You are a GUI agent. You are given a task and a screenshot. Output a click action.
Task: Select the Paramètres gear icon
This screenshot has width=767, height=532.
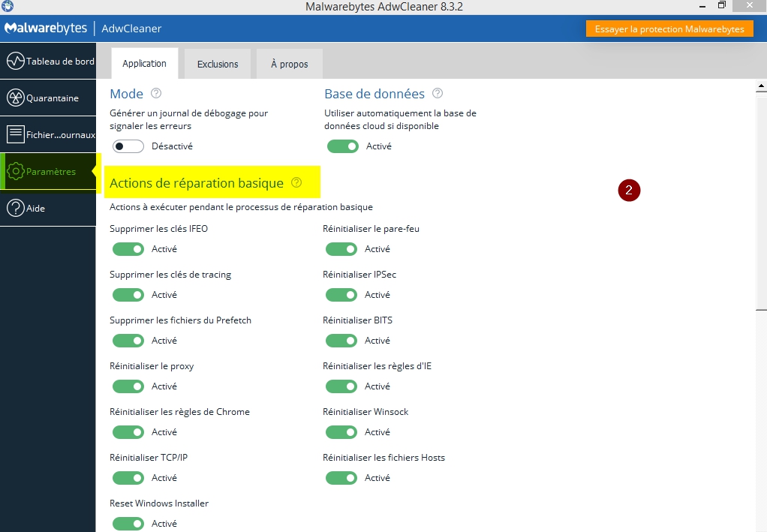tap(16, 171)
